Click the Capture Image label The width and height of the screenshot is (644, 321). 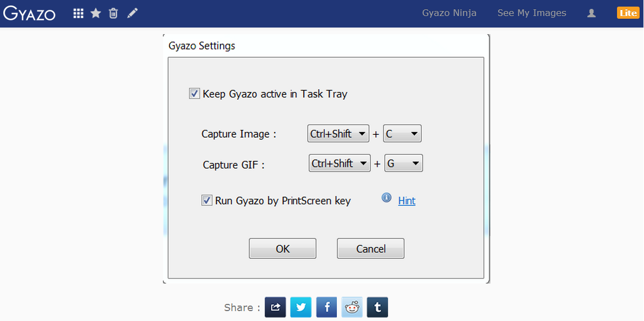tap(239, 134)
